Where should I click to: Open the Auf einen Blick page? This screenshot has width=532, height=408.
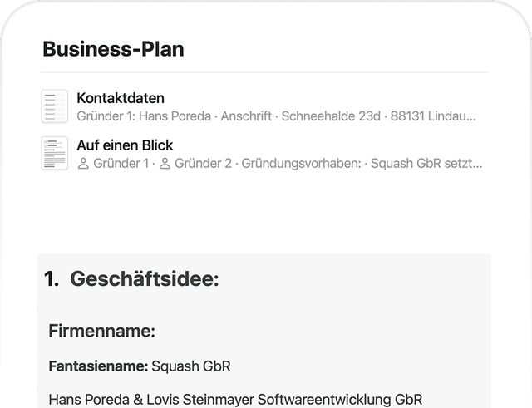click(x=125, y=145)
